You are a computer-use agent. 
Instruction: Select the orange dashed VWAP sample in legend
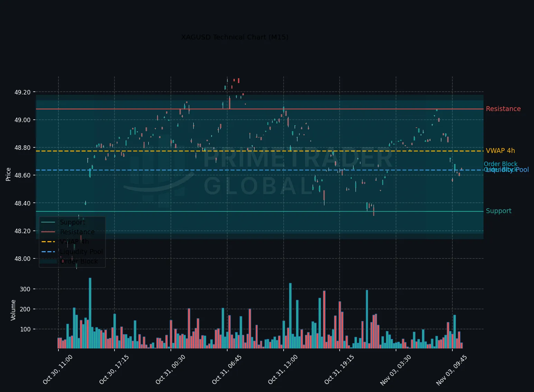point(48,242)
